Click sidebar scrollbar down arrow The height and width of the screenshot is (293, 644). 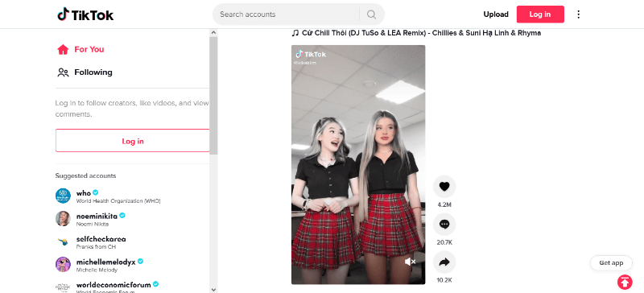coord(213,289)
